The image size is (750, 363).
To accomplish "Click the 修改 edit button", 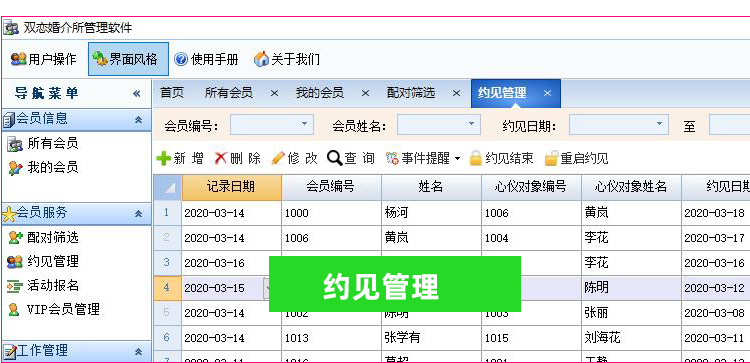I will 294,158.
